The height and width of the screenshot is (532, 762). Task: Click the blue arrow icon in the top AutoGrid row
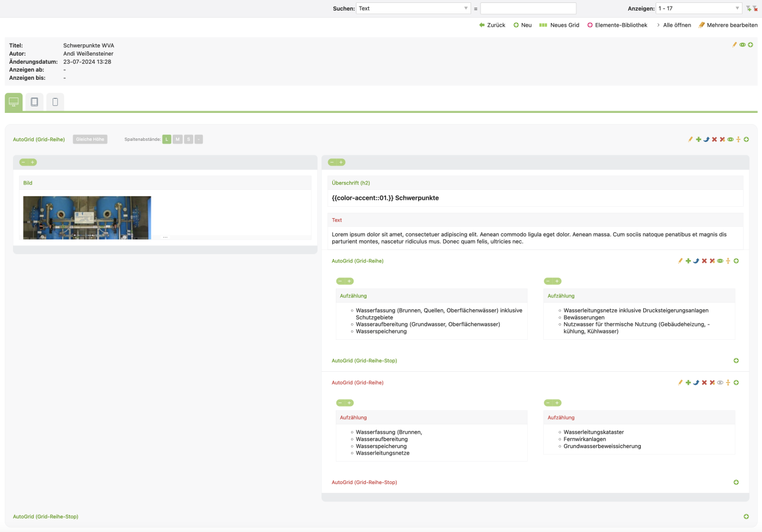point(706,140)
